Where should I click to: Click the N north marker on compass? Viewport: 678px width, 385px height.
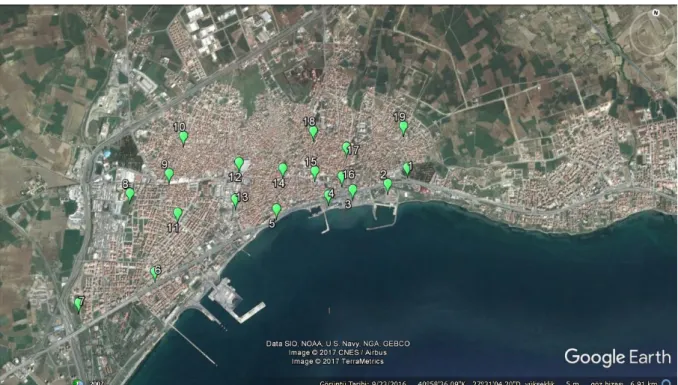point(656,13)
